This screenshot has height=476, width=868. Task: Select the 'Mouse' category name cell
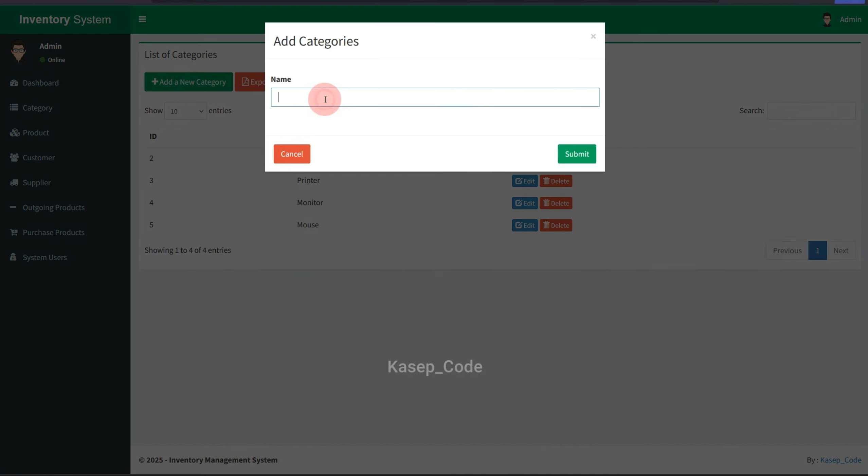308,225
